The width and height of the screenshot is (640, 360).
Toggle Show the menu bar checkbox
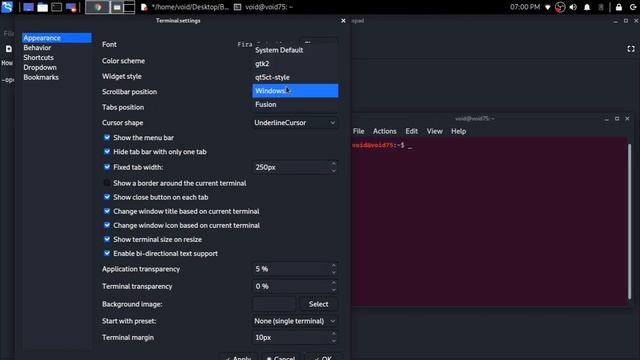click(107, 138)
